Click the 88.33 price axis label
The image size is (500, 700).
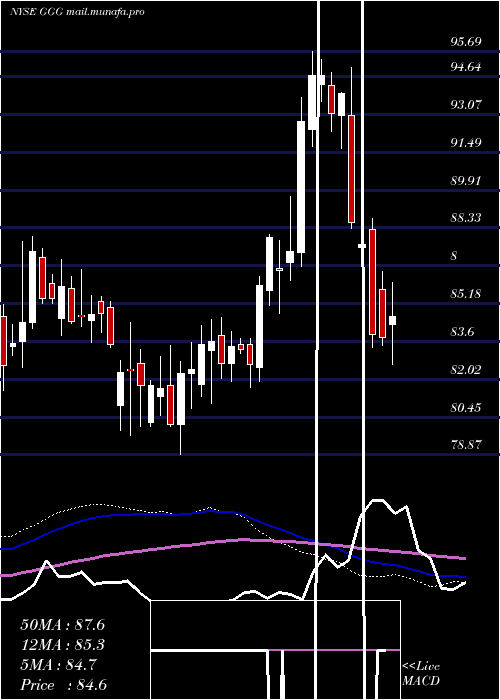pos(466,218)
